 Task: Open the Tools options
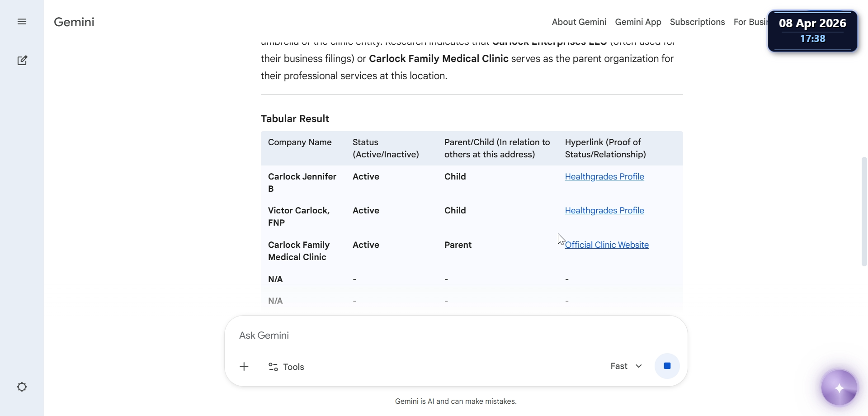point(287,367)
